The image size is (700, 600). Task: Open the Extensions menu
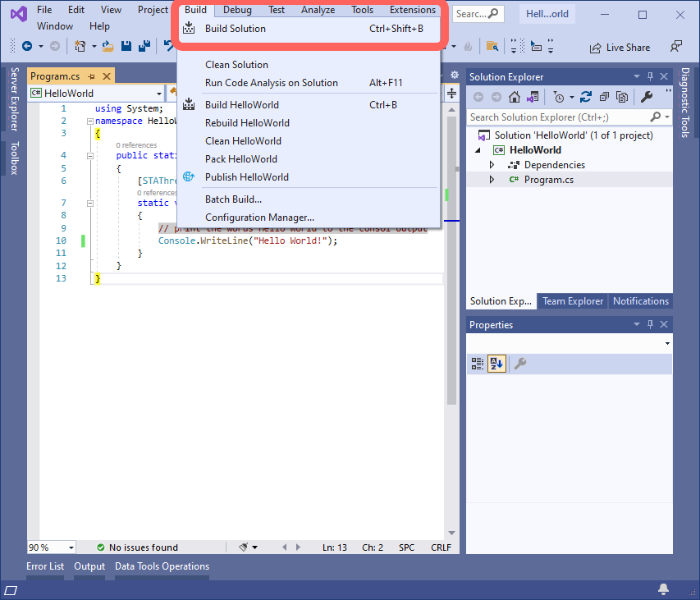[413, 10]
